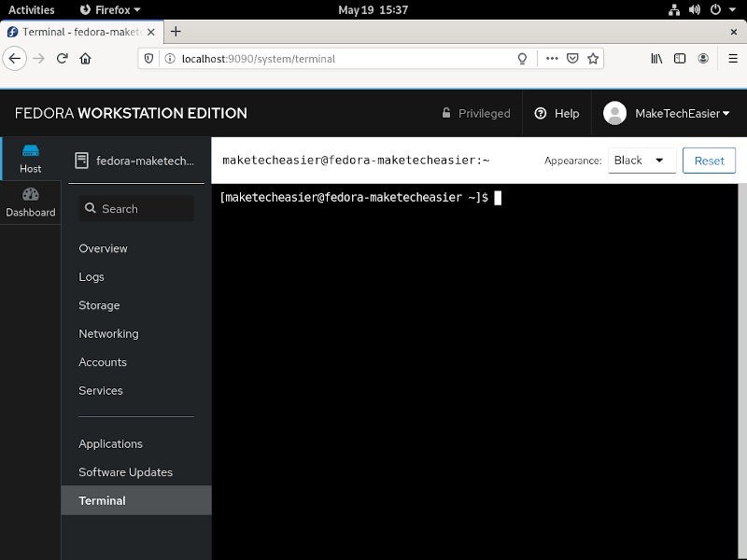The image size is (747, 560).
Task: Open the Dashboard icon in Cockpit sidebar
Action: pyautogui.click(x=30, y=199)
